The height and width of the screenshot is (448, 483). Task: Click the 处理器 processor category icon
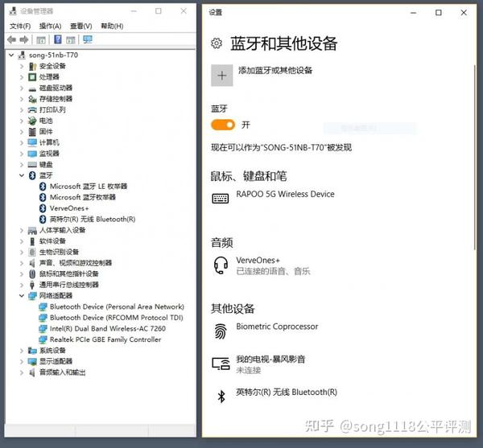click(x=32, y=77)
